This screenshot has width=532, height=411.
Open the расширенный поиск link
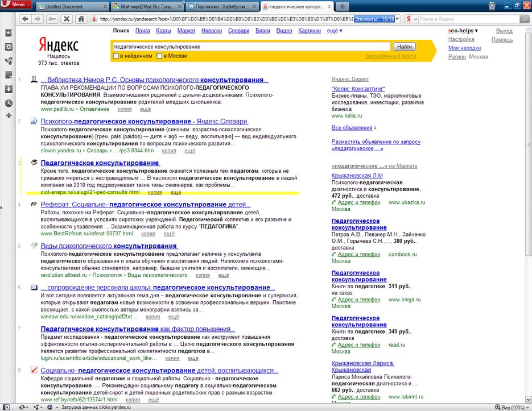pos(391,56)
